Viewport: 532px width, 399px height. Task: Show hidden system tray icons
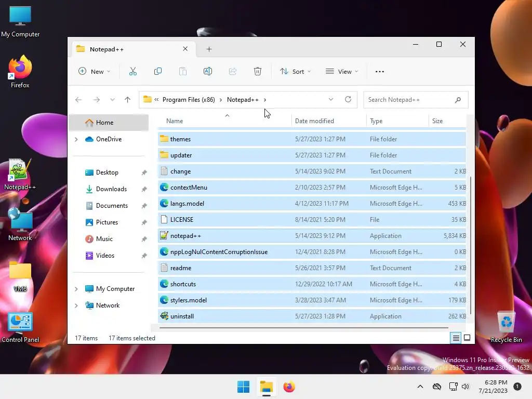pyautogui.click(x=420, y=387)
